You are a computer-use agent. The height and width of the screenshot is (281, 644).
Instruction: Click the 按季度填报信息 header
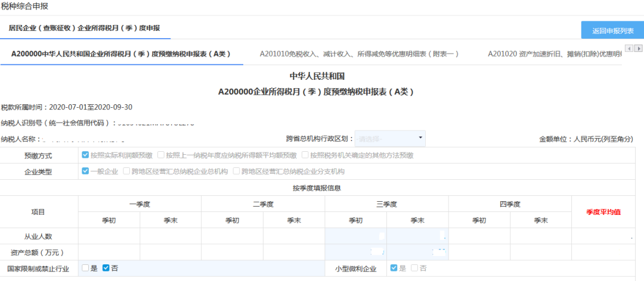coord(317,188)
